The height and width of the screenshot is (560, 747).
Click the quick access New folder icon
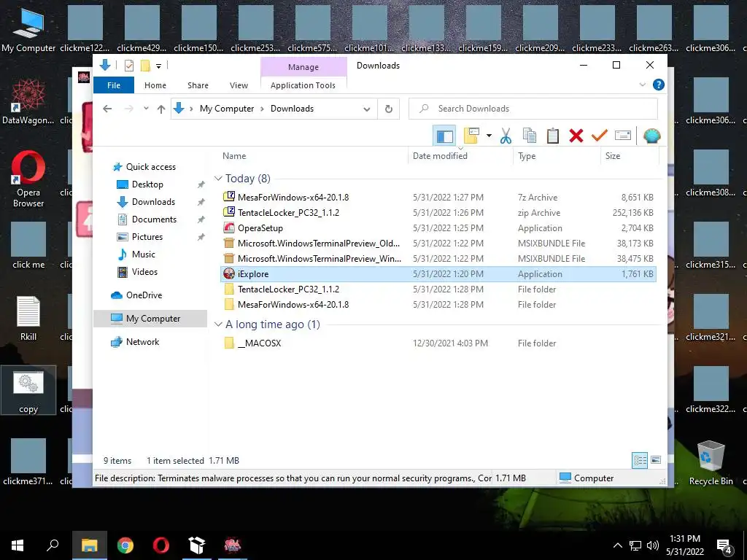pyautogui.click(x=145, y=66)
